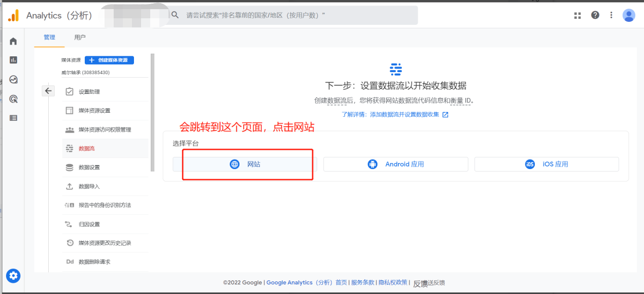This screenshot has height=294, width=644.
Task: Click the Help question mark icon
Action: coord(595,15)
